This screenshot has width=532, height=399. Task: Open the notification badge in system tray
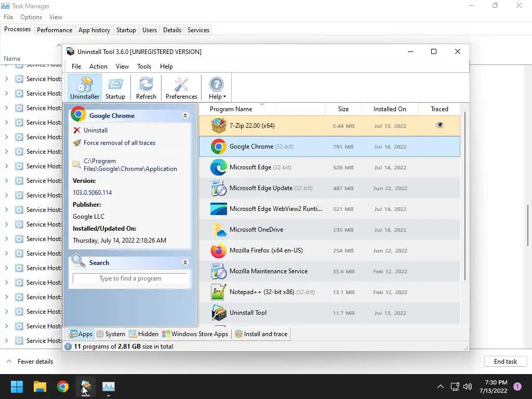[x=517, y=386]
